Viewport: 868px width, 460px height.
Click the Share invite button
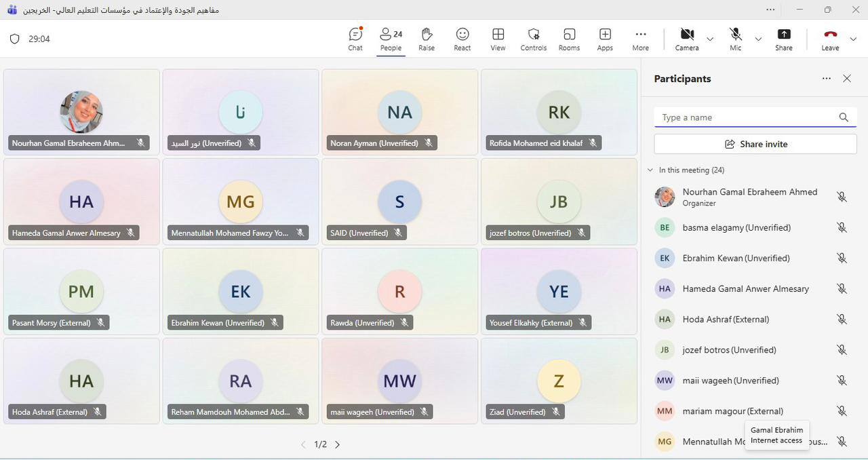tap(755, 144)
